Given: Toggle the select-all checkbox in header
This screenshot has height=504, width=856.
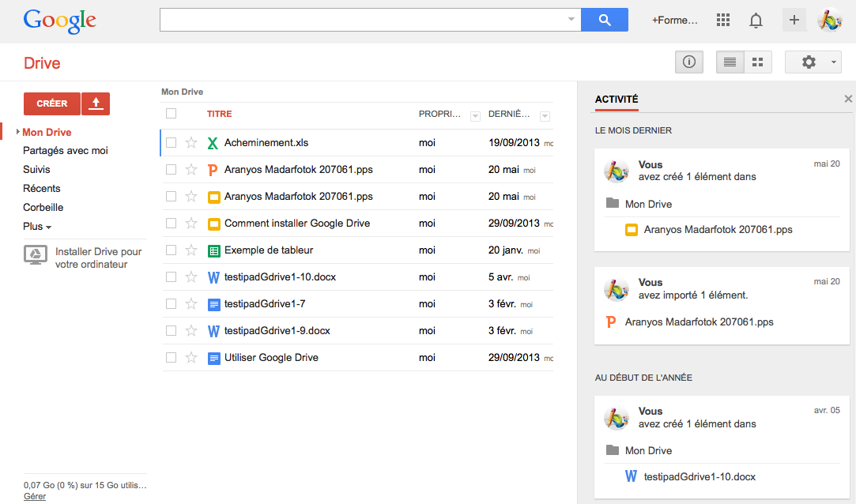Looking at the screenshot, I should click(x=171, y=114).
